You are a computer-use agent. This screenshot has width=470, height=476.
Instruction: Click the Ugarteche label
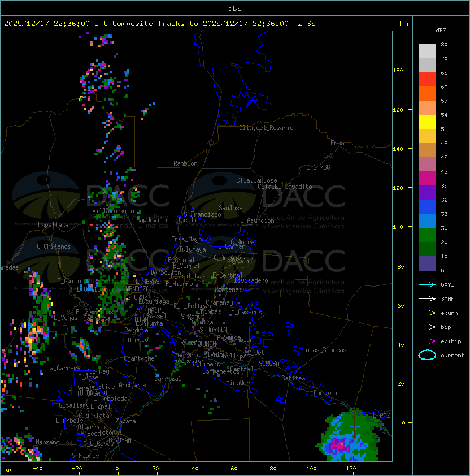[x=140, y=358]
